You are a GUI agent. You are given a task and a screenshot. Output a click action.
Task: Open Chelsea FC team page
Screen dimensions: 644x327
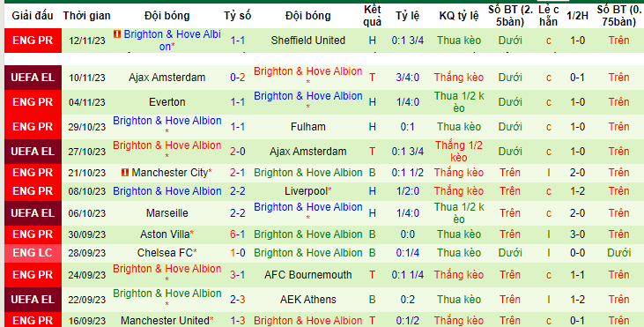(x=165, y=253)
